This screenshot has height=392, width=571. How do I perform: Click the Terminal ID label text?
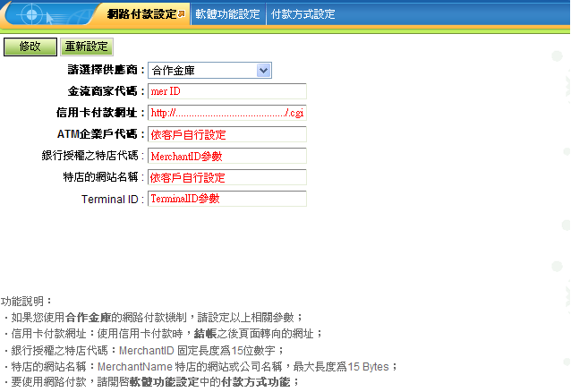111,199
